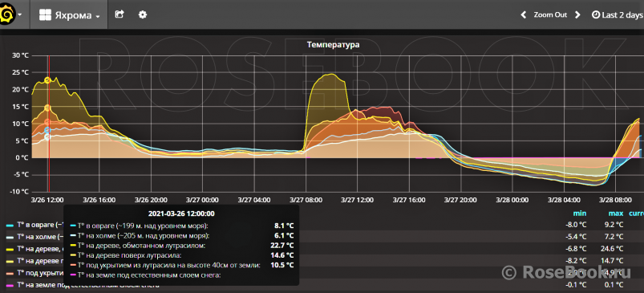Click magenta swatch of T° на земле series
This screenshot has width=644, height=293.
[x=10, y=285]
